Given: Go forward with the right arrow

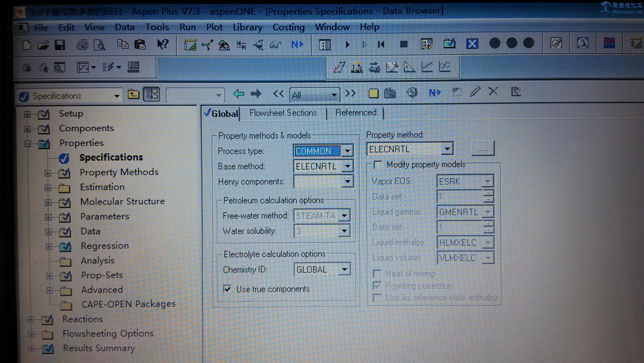Looking at the screenshot, I should [x=256, y=94].
